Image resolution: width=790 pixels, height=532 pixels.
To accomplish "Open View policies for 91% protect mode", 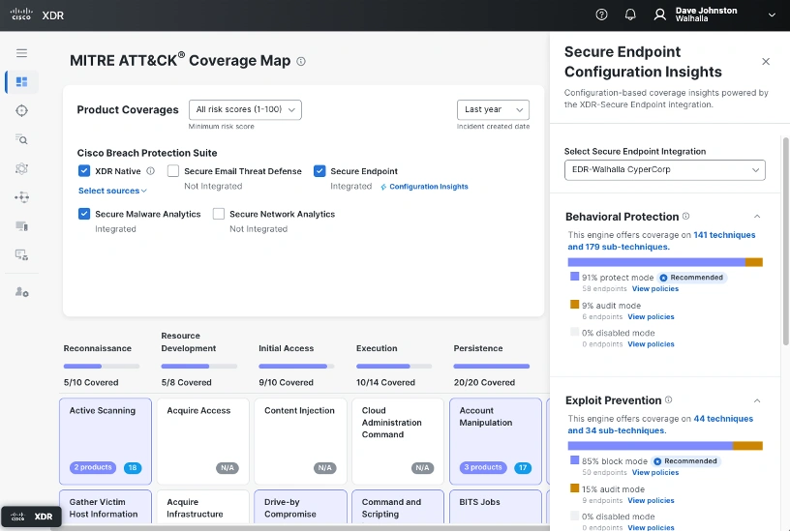I will point(655,288).
